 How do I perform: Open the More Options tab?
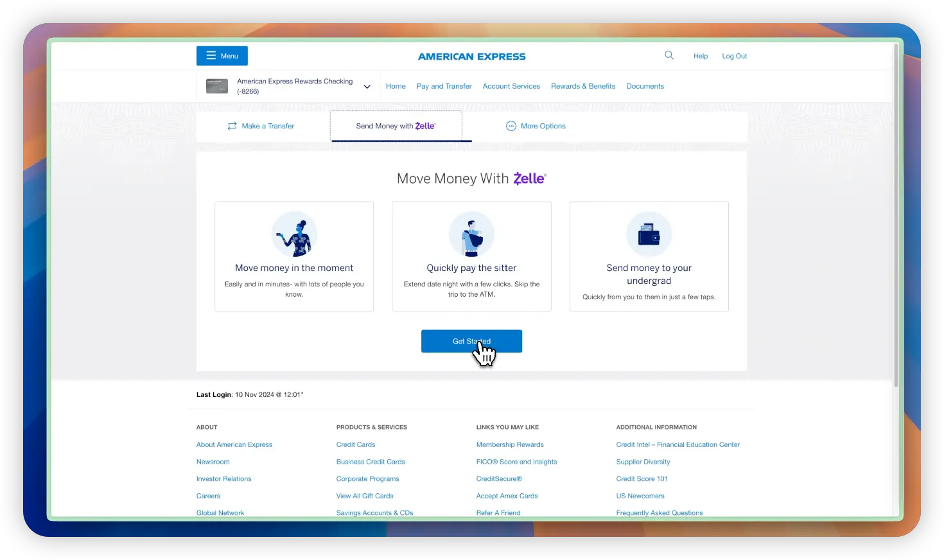tap(536, 126)
